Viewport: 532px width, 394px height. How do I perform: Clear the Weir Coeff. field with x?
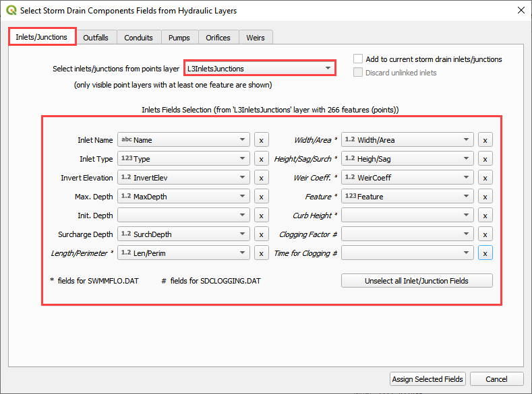[485, 178]
